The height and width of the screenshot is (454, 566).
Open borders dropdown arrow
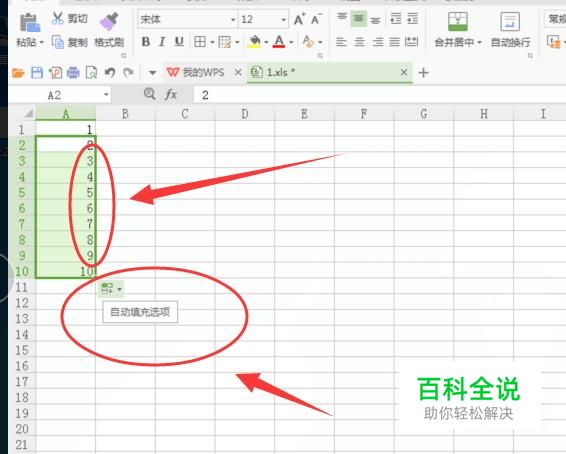[x=212, y=43]
